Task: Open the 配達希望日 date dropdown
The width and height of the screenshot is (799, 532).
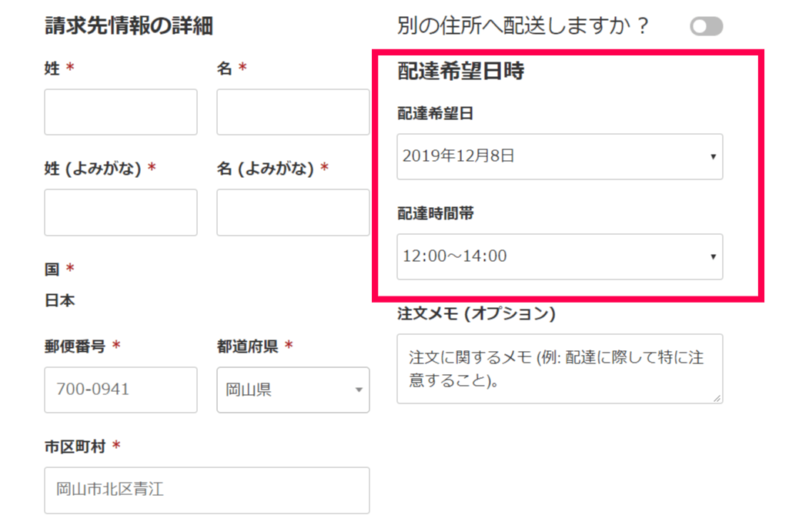Action: tap(560, 156)
